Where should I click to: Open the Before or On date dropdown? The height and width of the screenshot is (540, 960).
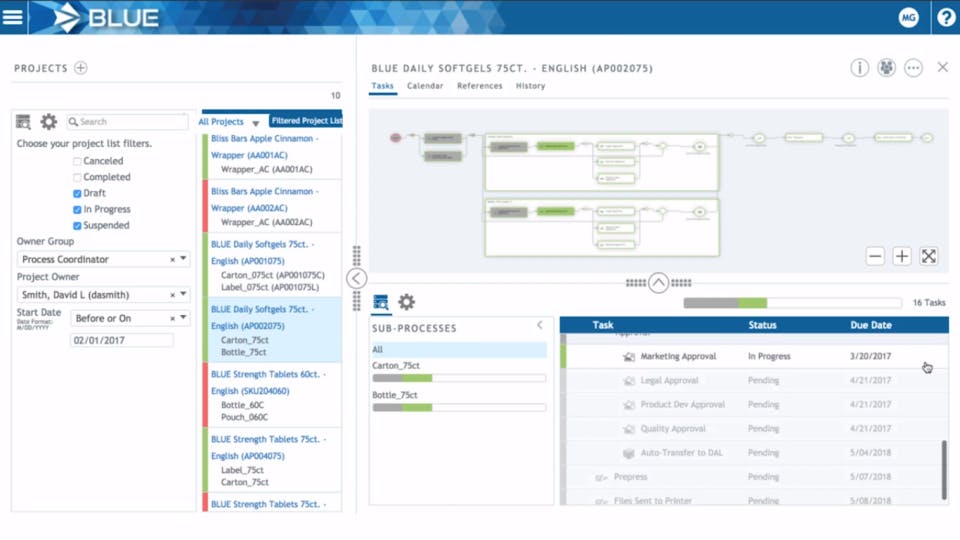click(183, 318)
